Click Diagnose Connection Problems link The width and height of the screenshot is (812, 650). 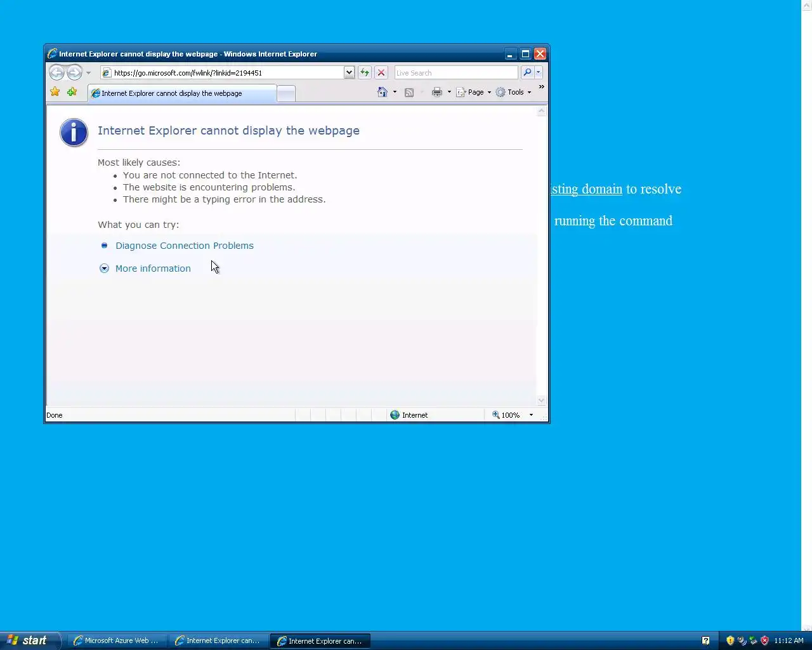tap(185, 246)
